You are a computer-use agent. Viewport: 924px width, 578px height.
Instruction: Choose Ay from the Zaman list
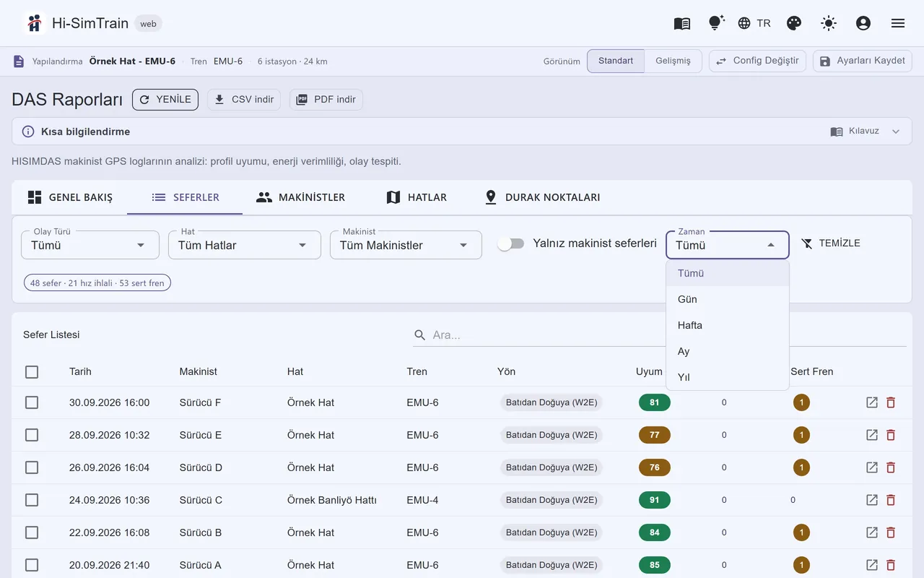(x=728, y=351)
